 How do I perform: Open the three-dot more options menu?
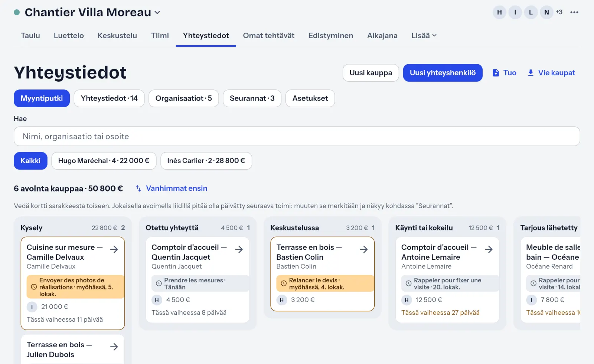click(574, 12)
